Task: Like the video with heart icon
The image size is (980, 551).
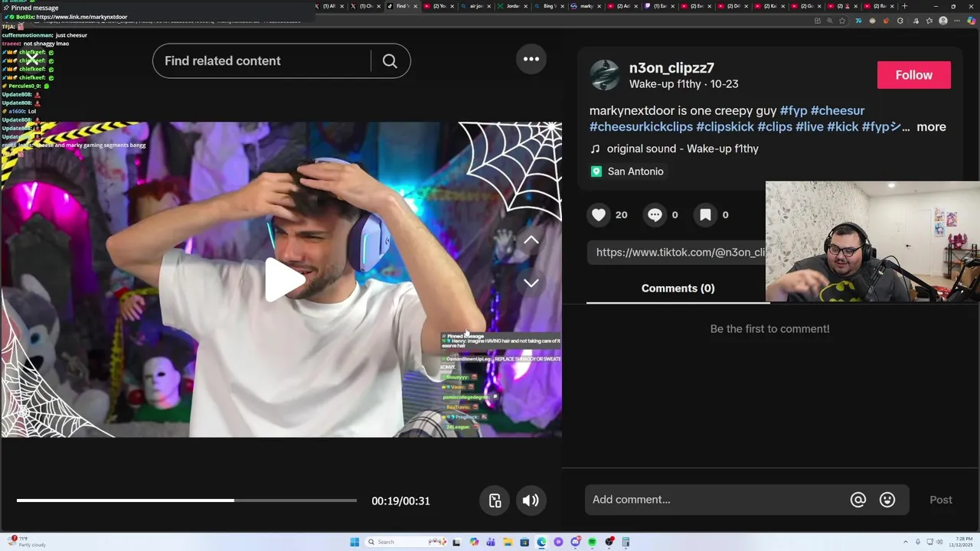Action: [599, 215]
